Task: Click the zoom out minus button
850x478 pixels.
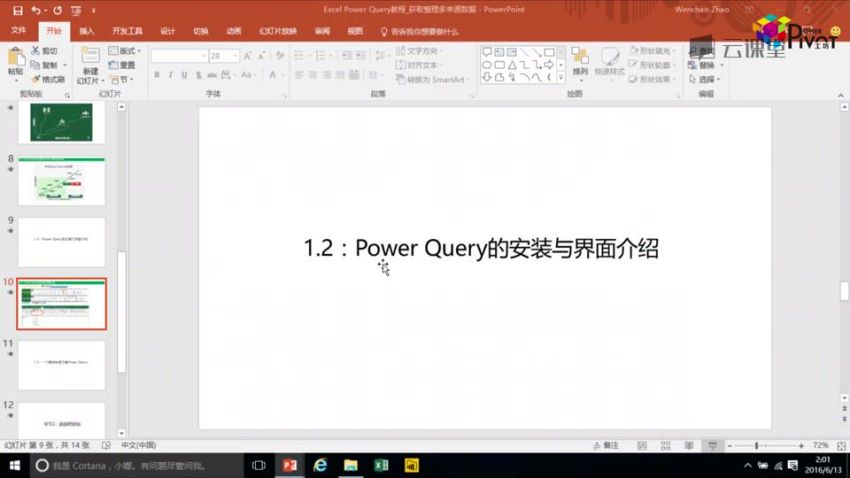Action: (x=730, y=445)
